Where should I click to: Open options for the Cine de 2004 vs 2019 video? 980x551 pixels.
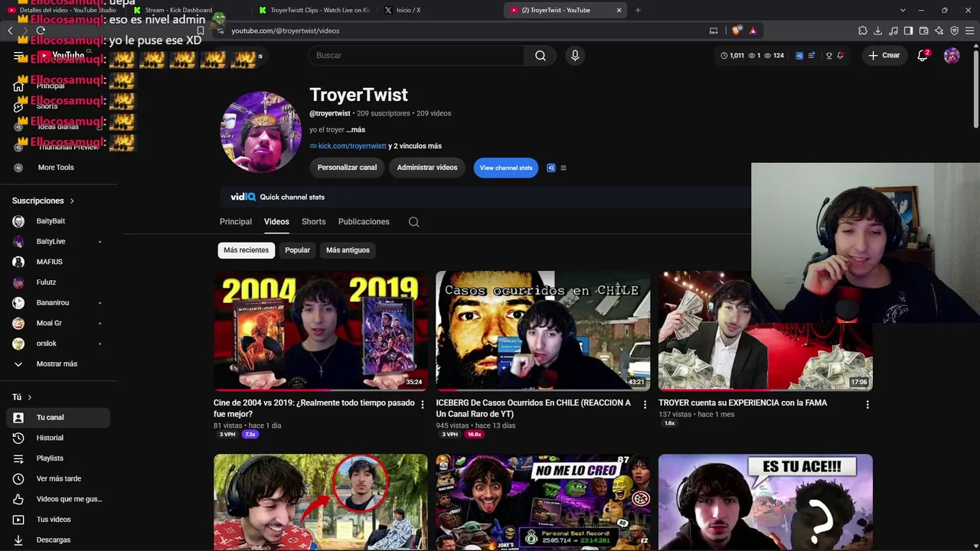click(x=423, y=404)
